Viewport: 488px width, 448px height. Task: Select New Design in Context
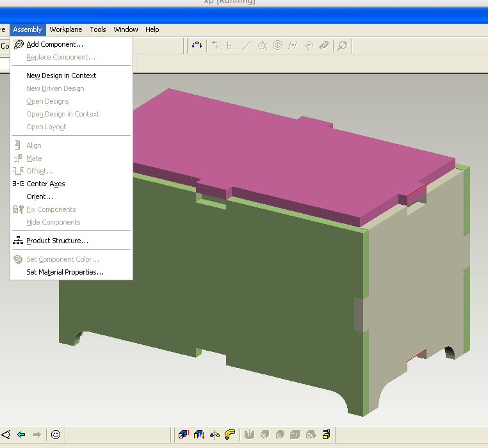pyautogui.click(x=72, y=76)
